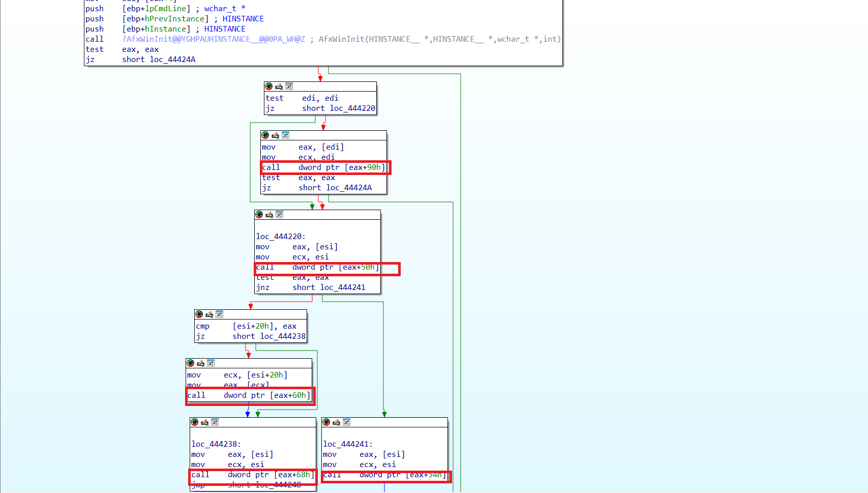
Task: Click color wheel icon on 'mov eax, [edi]' node
Action: click(265, 135)
